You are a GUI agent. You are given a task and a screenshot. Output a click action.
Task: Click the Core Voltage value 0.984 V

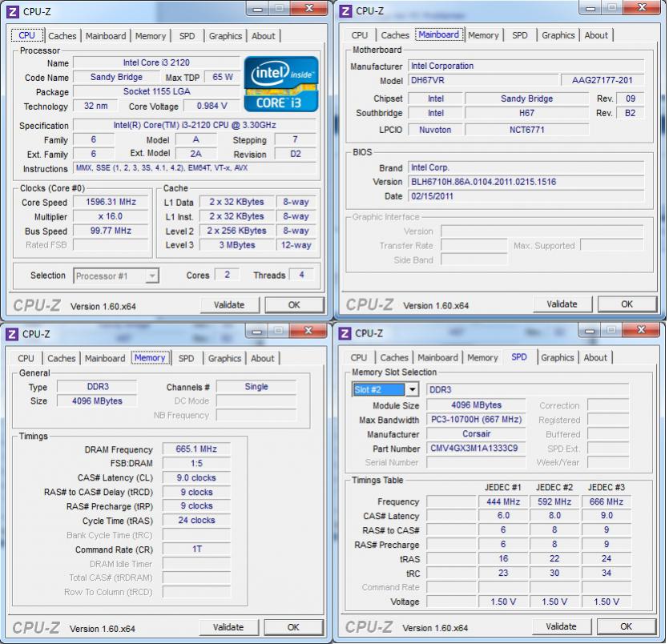pyautogui.click(x=212, y=106)
